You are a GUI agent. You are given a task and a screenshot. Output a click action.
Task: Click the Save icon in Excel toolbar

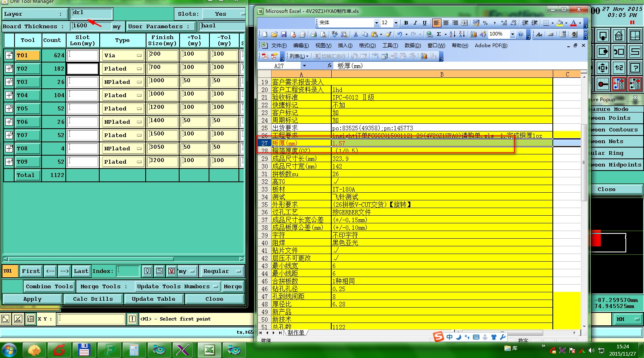click(284, 34)
